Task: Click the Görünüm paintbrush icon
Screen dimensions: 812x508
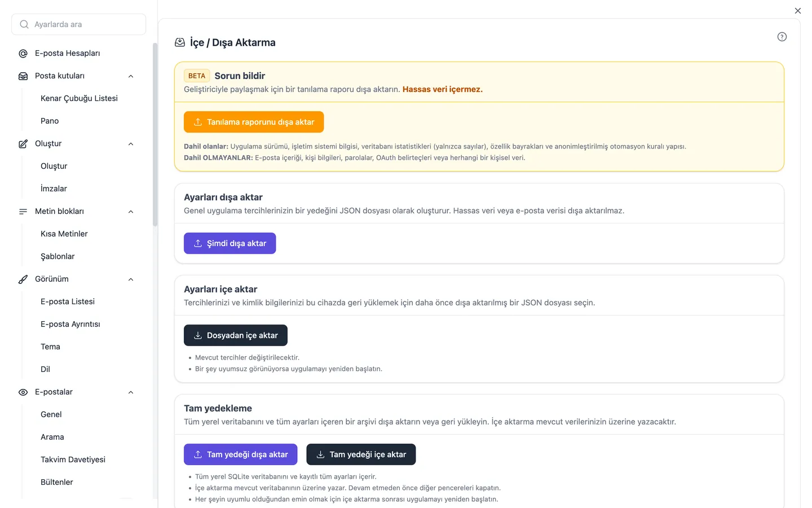Action: pyautogui.click(x=23, y=279)
